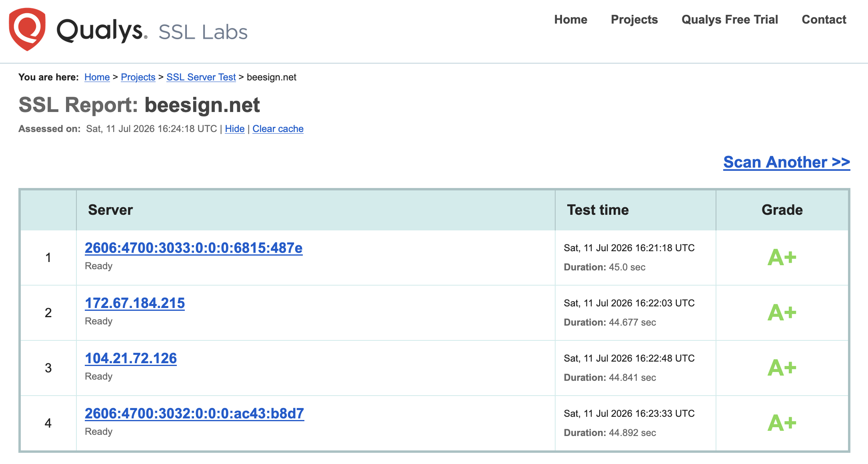Image resolution: width=868 pixels, height=464 pixels.
Task: Follow the Projects breadcrumb link
Action: point(138,77)
